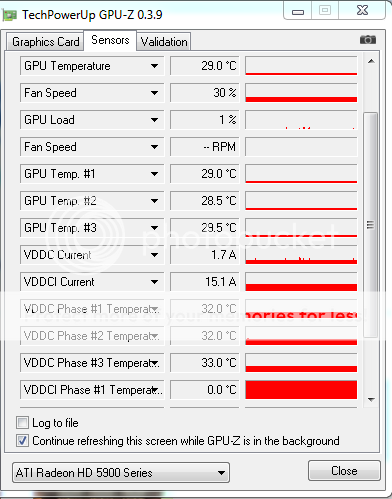Click the scrollbar down arrow
The image size is (392, 499).
coord(371,399)
